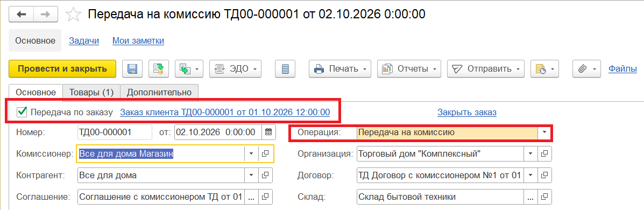644x210 pixels.
Task: Open the create-based-on dropdown button
Action: (189, 69)
